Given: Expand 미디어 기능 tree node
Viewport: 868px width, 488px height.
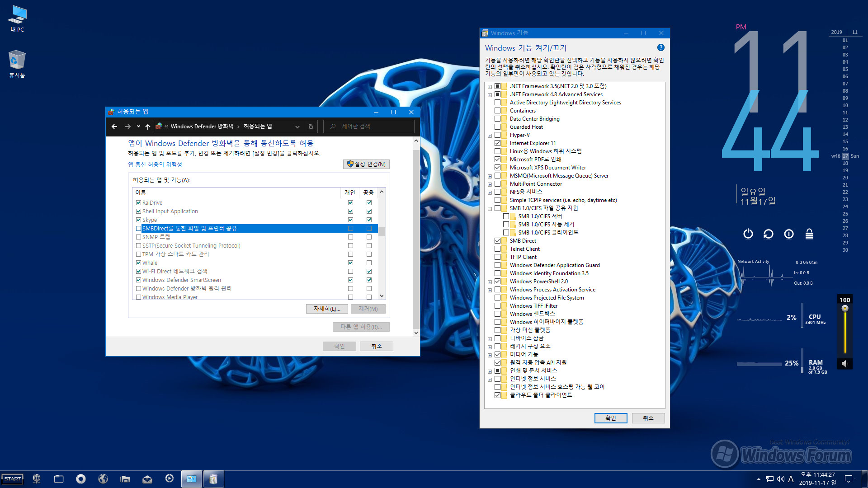Looking at the screenshot, I should (490, 355).
